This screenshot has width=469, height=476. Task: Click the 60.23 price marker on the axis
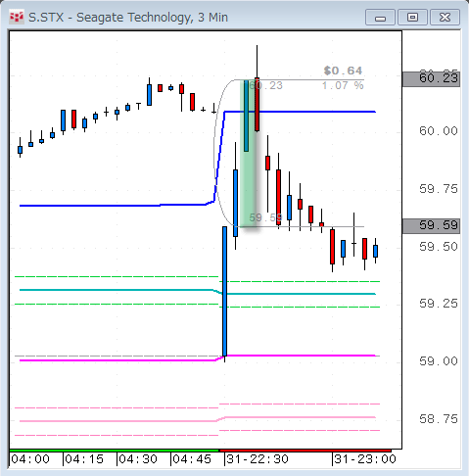[x=432, y=78]
